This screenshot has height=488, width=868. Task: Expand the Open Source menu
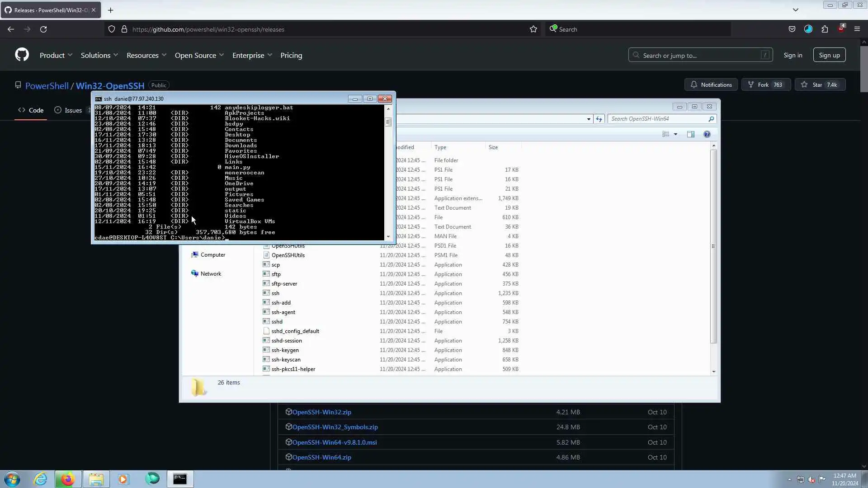(199, 55)
